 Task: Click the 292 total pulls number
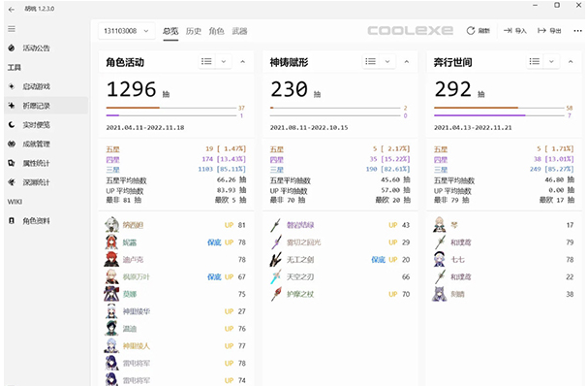[453, 89]
